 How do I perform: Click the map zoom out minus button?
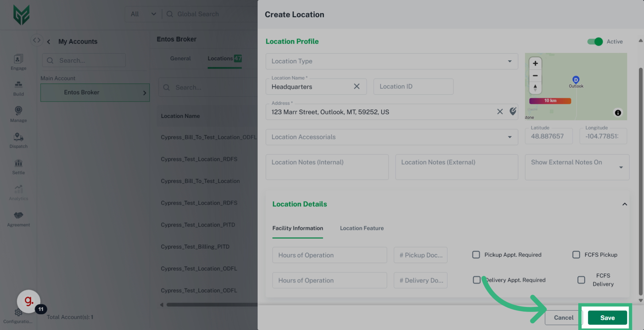(535, 76)
